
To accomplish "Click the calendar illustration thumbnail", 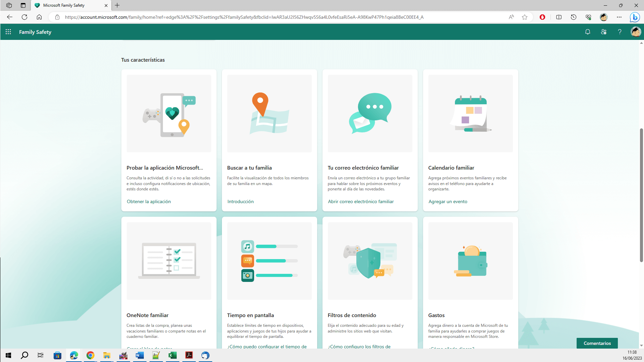I will point(471,113).
